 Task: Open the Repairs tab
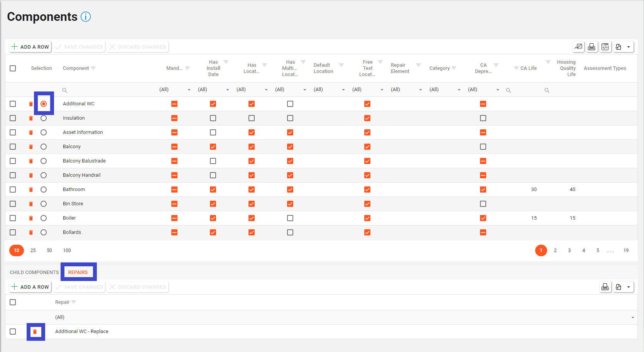[x=78, y=272]
